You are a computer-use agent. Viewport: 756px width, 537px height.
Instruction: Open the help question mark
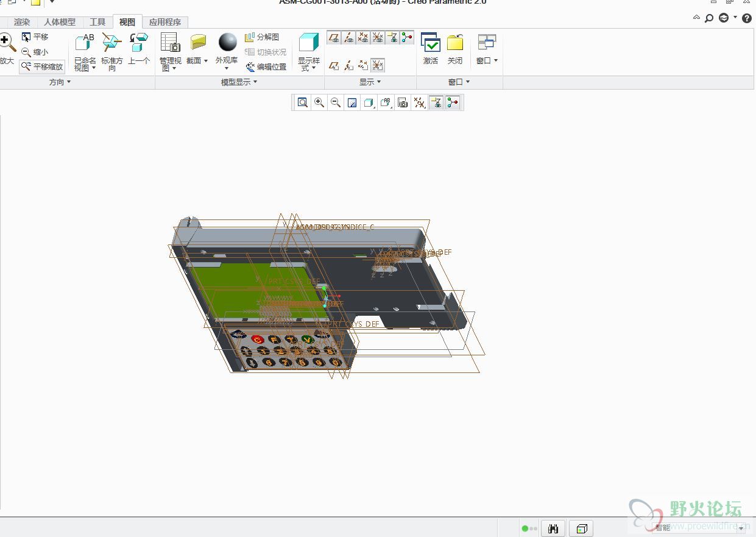click(x=746, y=18)
